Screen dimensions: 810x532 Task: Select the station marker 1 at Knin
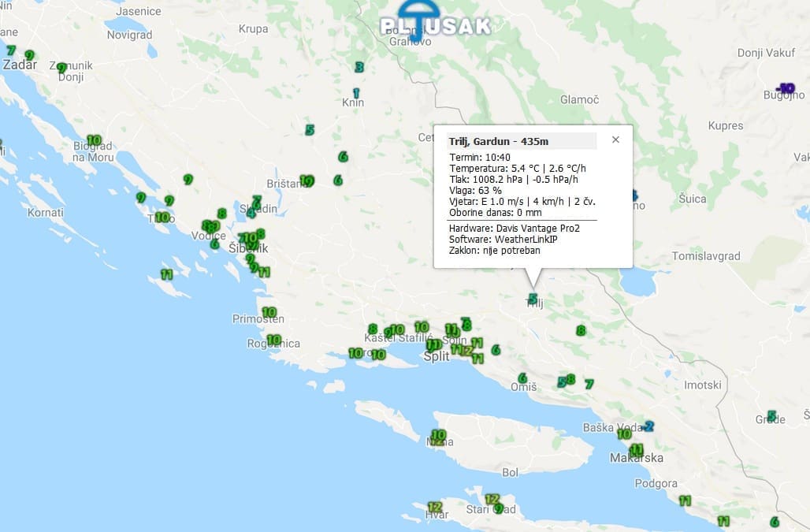coord(356,93)
